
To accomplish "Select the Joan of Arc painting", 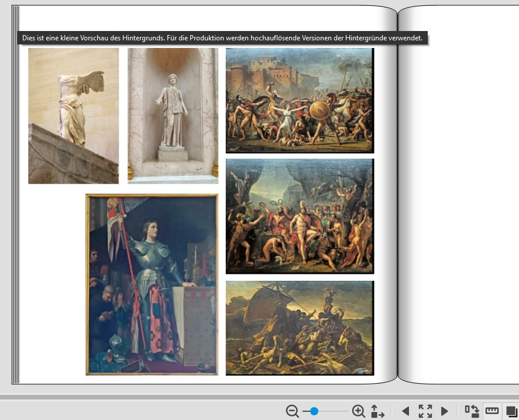I will point(152,284).
